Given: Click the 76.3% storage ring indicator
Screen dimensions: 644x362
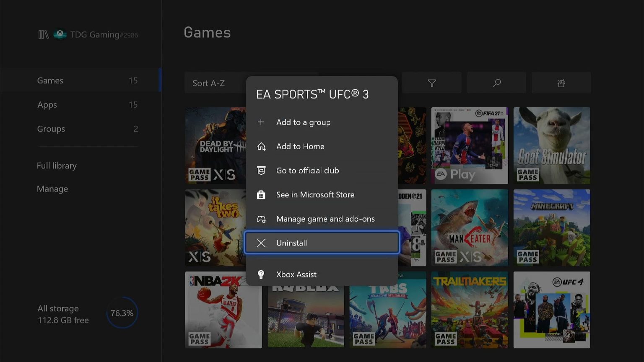Looking at the screenshot, I should click(x=122, y=313).
